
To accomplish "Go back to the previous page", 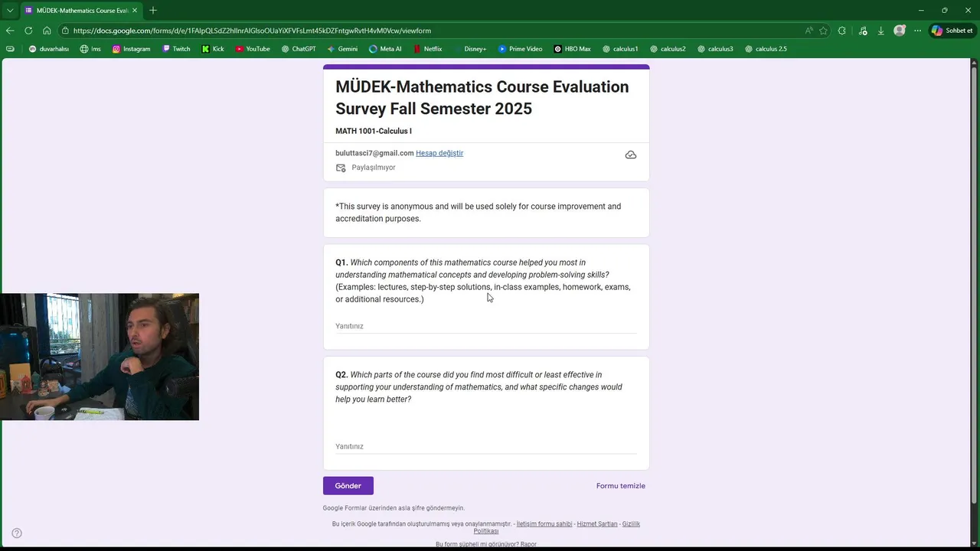I will point(9,31).
